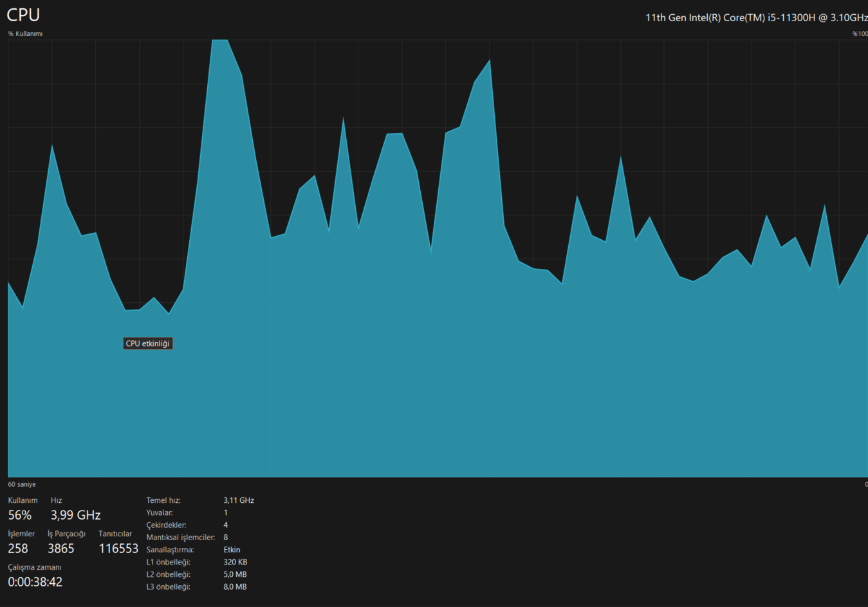Viewport: 868px width, 607px height.
Task: Click the "CPU etkinliği" tooltip
Action: coord(148,343)
